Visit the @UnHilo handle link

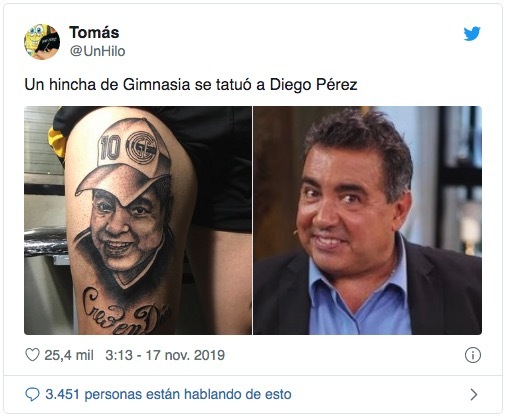[97, 51]
